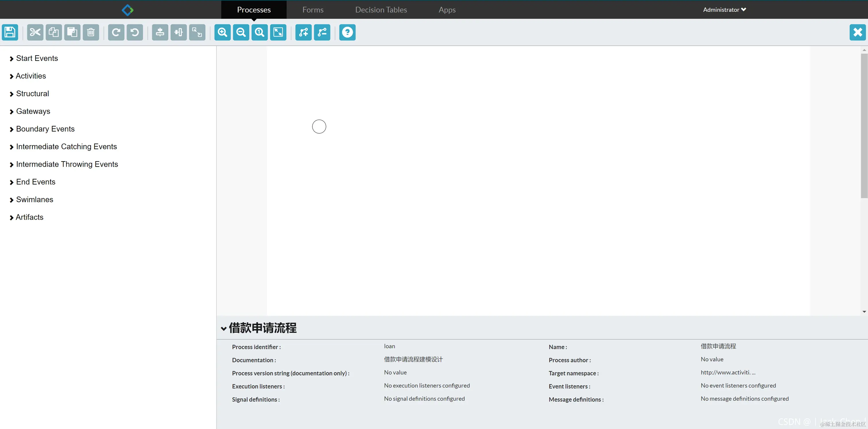Click the Save model icon
This screenshot has height=429, width=868.
coord(10,32)
